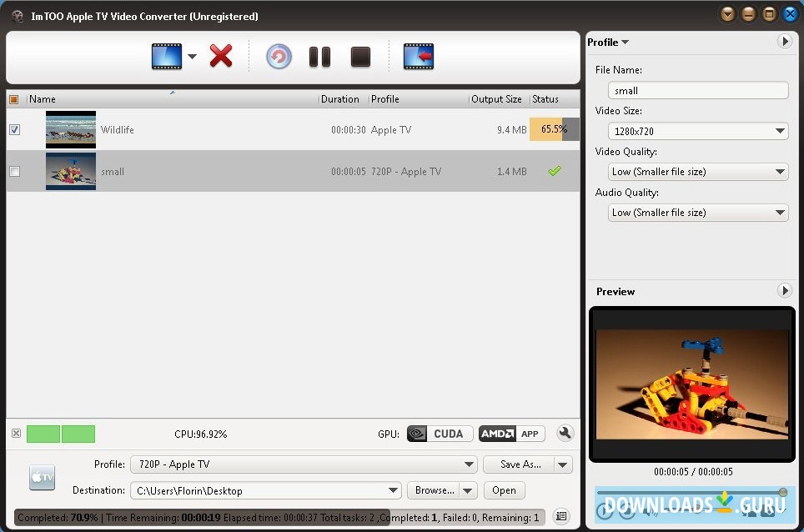Image resolution: width=804 pixels, height=532 pixels.
Task: Expand the Save As dropdown arrow
Action: click(563, 464)
